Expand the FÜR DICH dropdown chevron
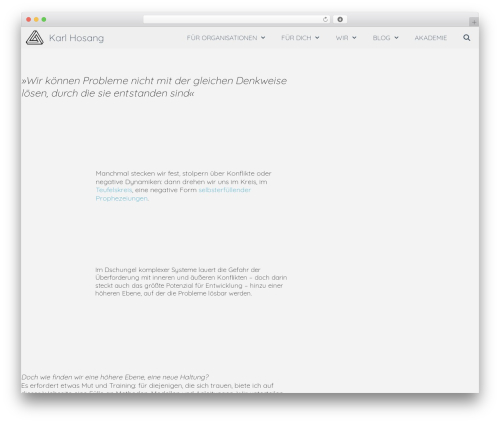This screenshot has width=500, height=423. click(x=317, y=38)
